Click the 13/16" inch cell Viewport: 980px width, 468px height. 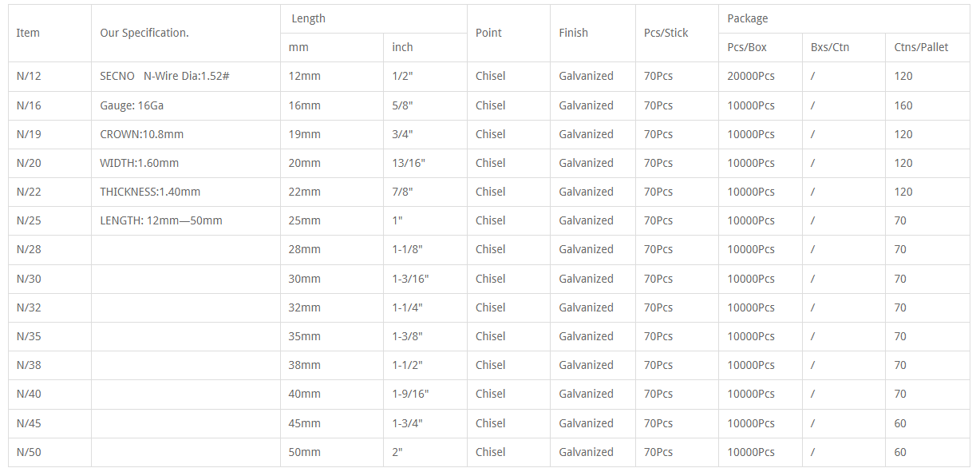coord(425,163)
